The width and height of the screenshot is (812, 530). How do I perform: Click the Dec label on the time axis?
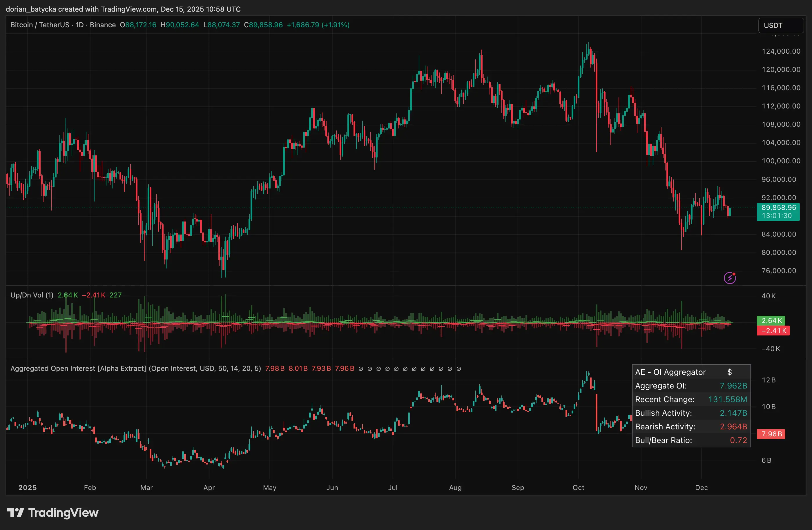click(x=702, y=488)
